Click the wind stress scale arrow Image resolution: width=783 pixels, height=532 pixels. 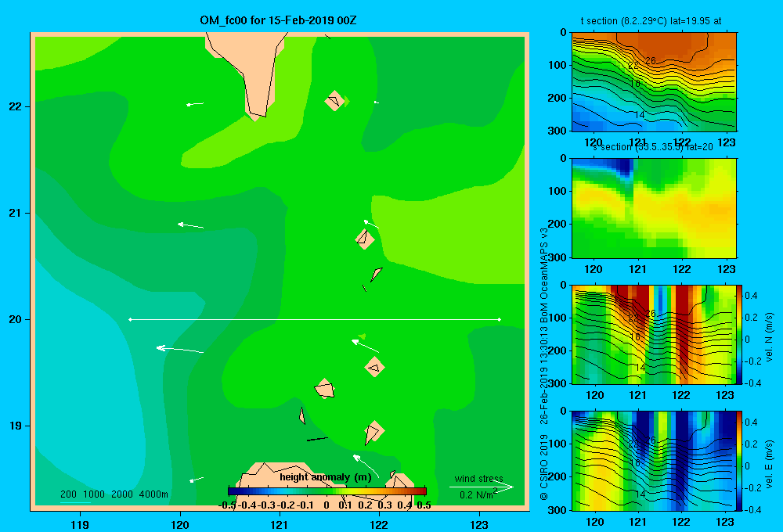pyautogui.click(x=482, y=487)
